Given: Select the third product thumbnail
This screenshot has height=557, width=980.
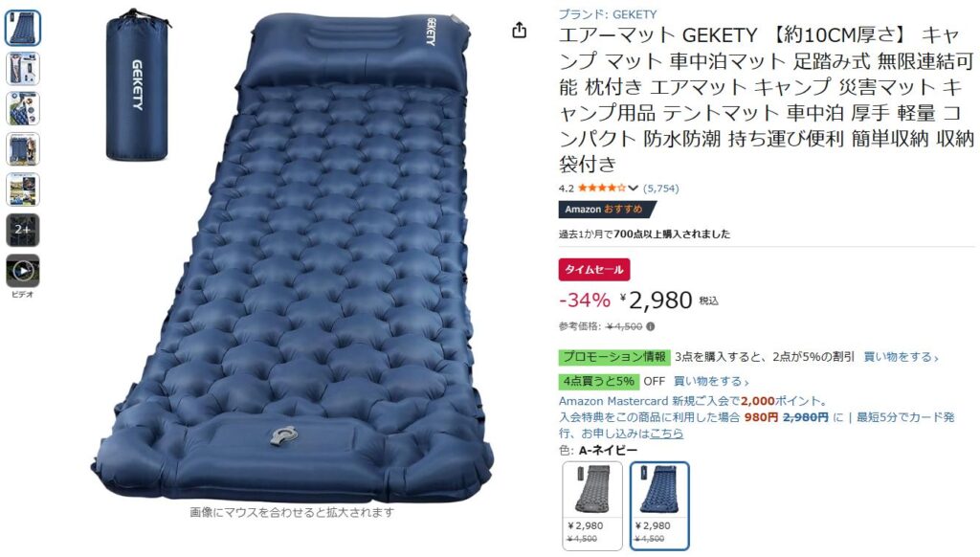Looking at the screenshot, I should point(23,109).
